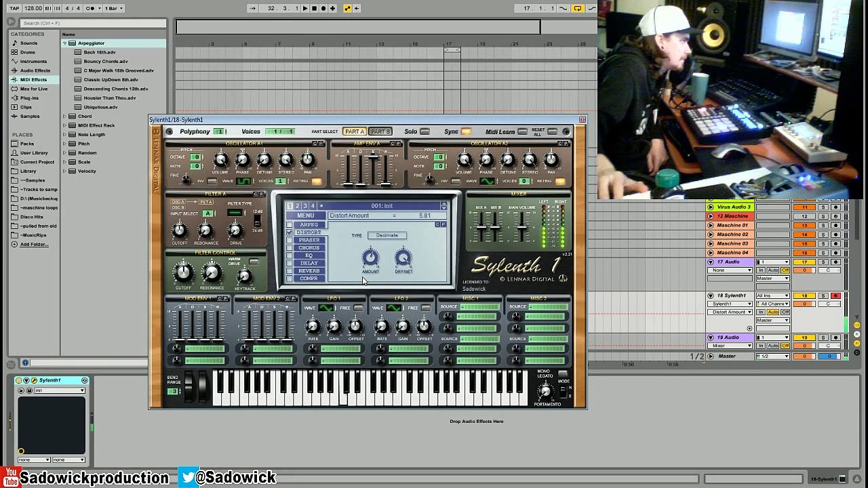
Task: Click the LFO 1 wave display
Action: (326, 308)
